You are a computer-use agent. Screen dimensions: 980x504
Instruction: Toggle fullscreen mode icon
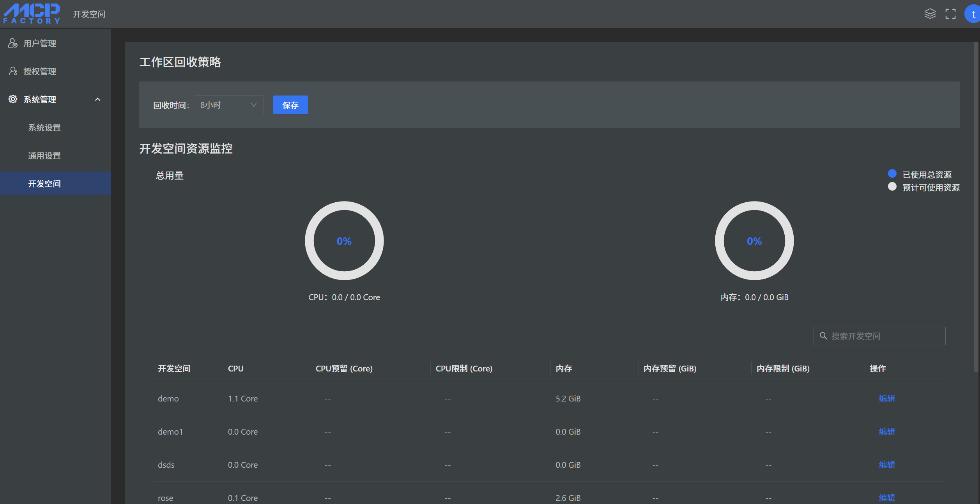coord(950,14)
